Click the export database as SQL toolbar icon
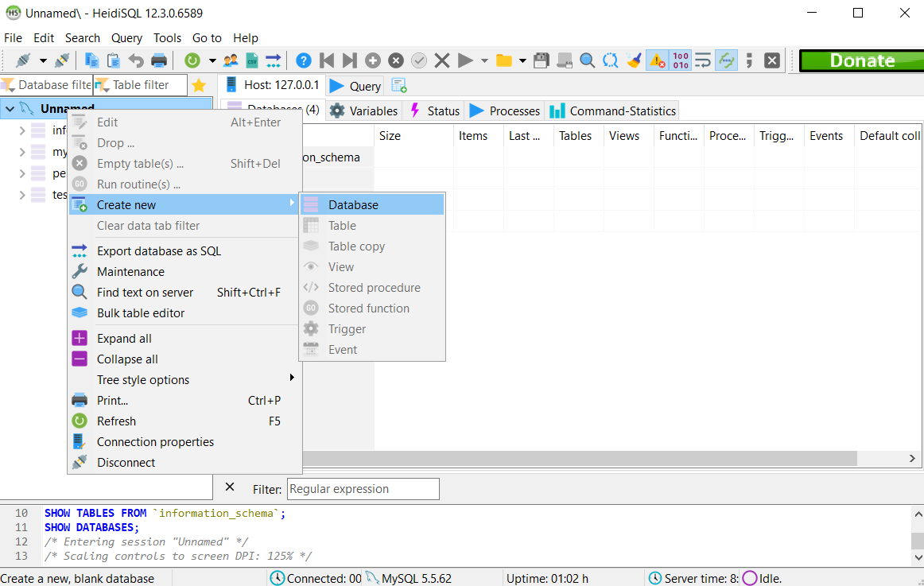The image size is (924, 586). (274, 60)
